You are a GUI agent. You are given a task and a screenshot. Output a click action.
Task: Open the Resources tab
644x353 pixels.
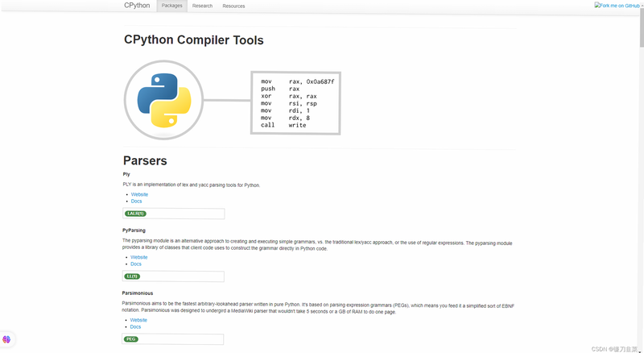[x=233, y=6]
